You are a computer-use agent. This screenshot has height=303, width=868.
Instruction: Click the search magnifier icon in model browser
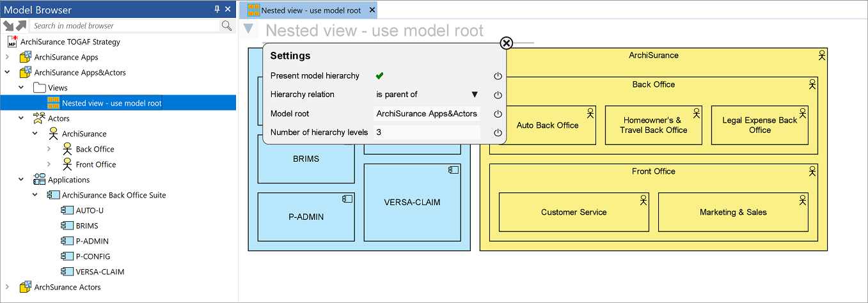tap(226, 26)
